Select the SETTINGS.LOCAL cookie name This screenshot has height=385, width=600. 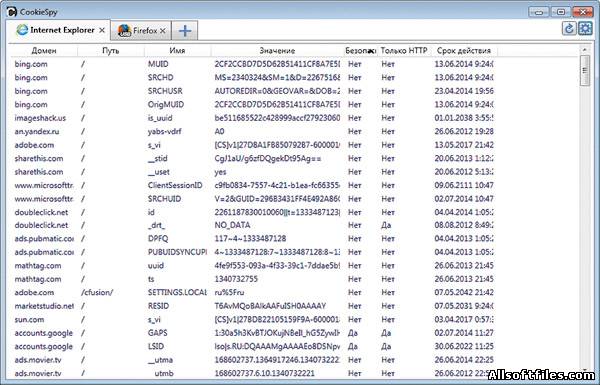(177, 292)
